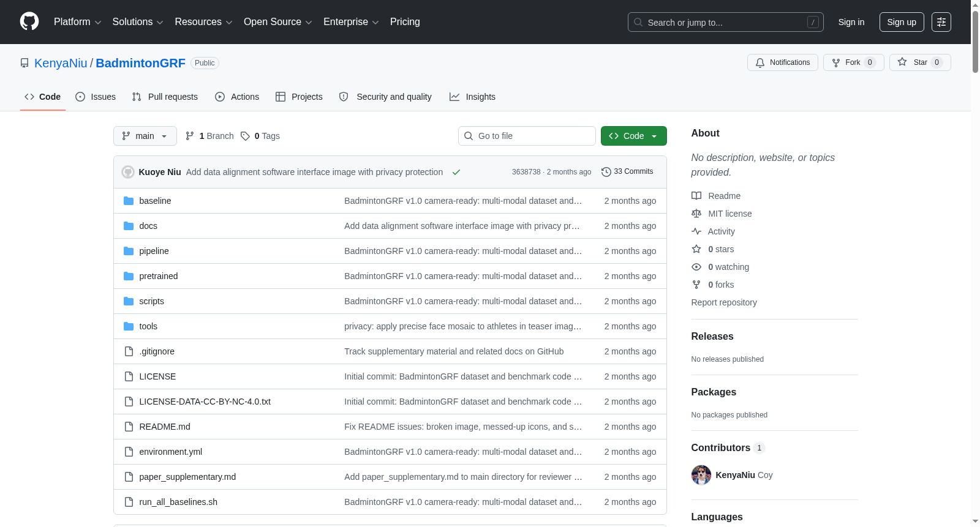Click the forks icon in About

click(696, 285)
